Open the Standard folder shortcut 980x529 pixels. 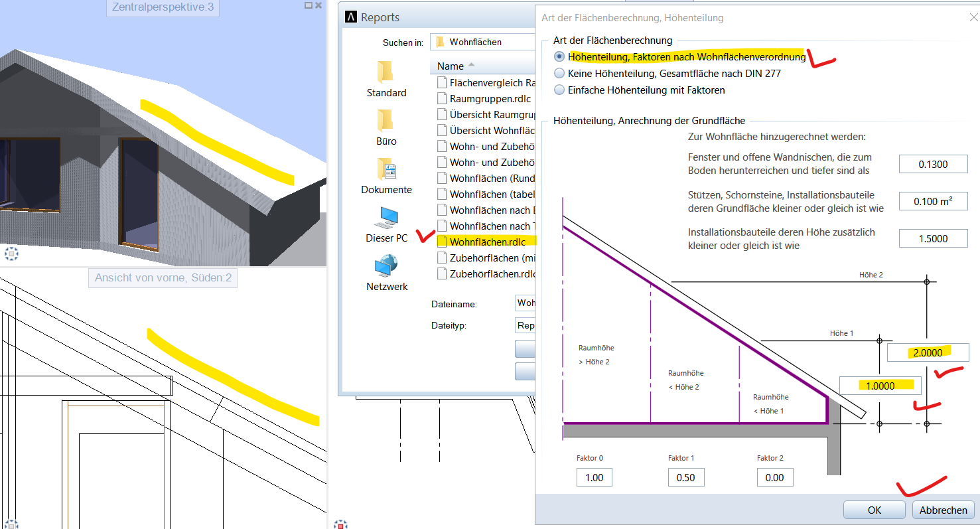pos(386,78)
